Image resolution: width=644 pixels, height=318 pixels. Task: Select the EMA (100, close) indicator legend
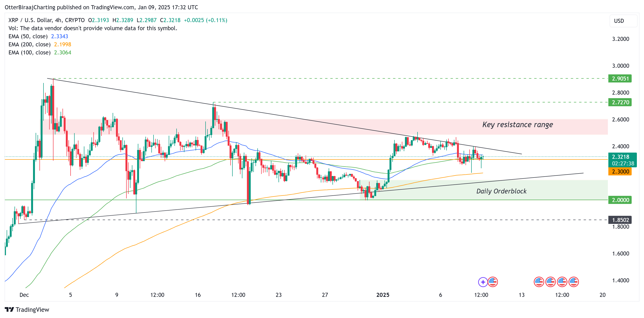40,53
